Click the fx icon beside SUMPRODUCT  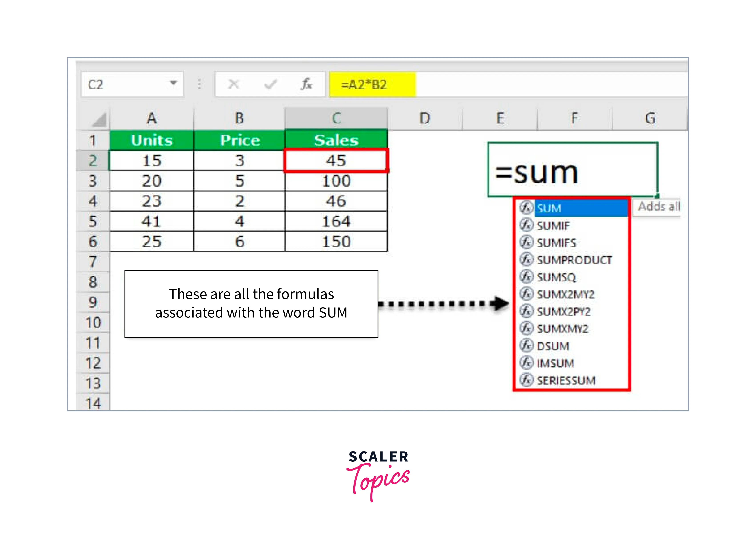(526, 260)
